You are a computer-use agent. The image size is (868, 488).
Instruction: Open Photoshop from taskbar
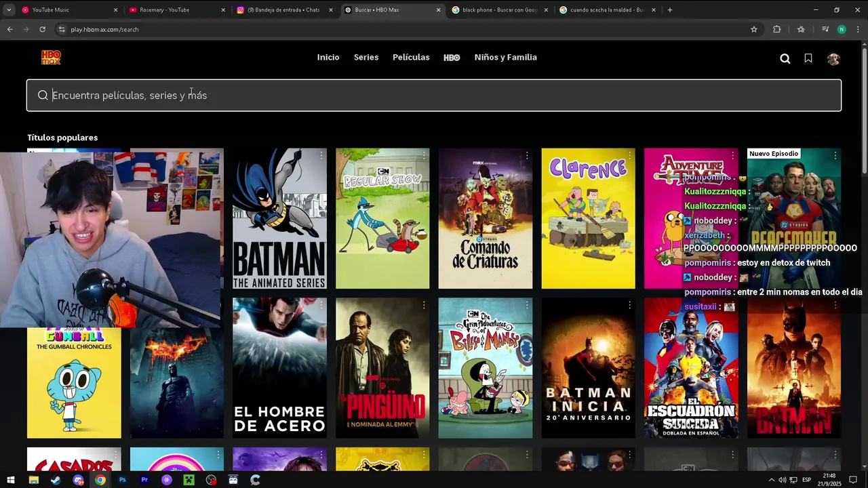(x=122, y=480)
